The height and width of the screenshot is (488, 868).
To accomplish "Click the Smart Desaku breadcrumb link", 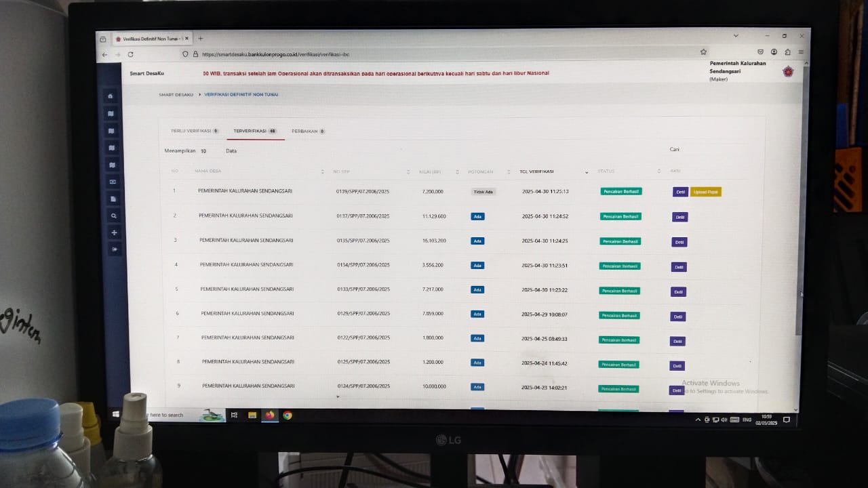I will click(176, 95).
